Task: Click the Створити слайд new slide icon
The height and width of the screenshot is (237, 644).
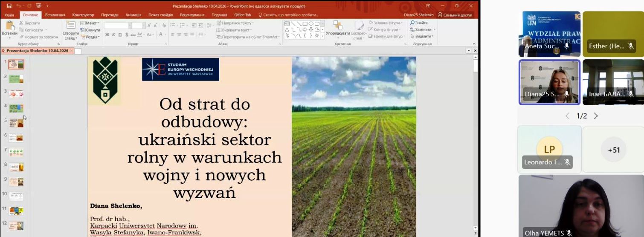Action: [x=70, y=26]
